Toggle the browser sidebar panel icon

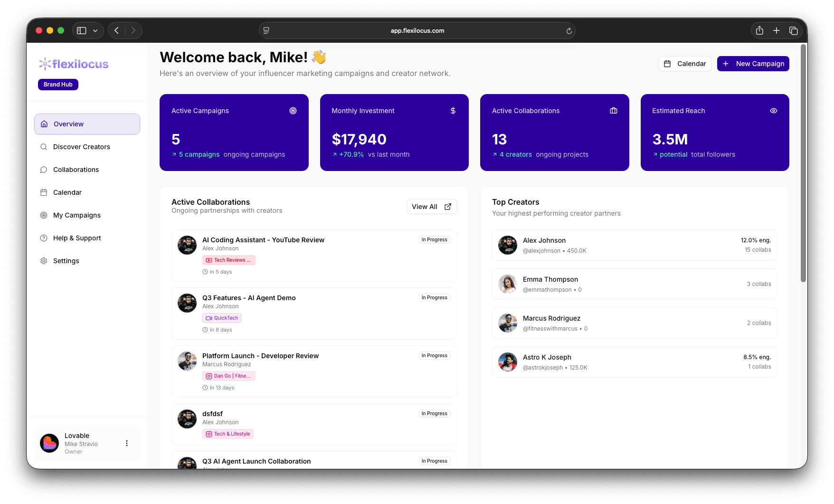pyautogui.click(x=81, y=30)
